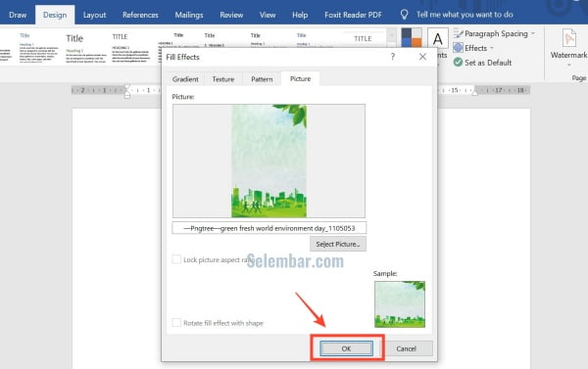Expand the Paragraph Spacing dropdown arrow
588x369 pixels.
click(533, 33)
